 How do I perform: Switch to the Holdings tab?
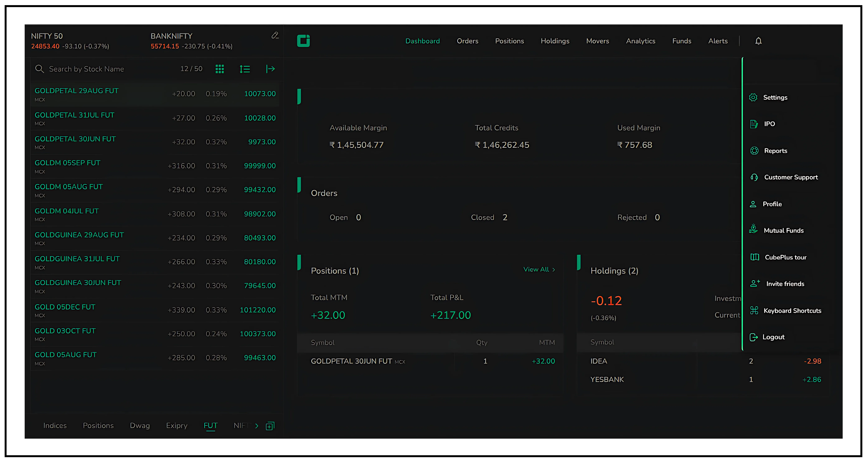[x=555, y=41]
